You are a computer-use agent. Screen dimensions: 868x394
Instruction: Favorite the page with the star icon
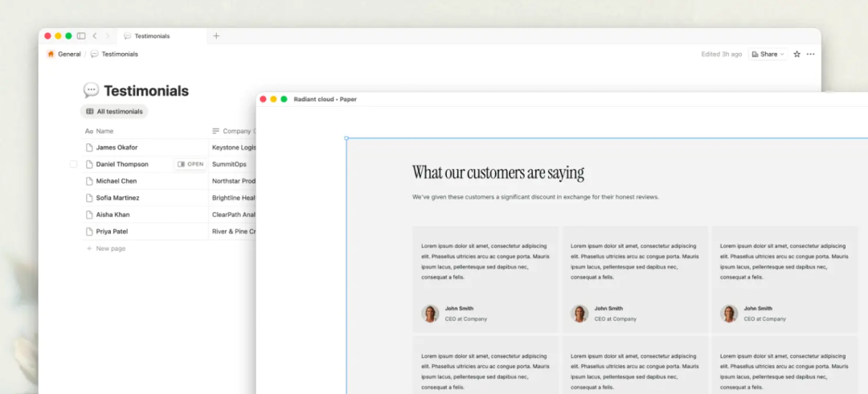point(796,54)
